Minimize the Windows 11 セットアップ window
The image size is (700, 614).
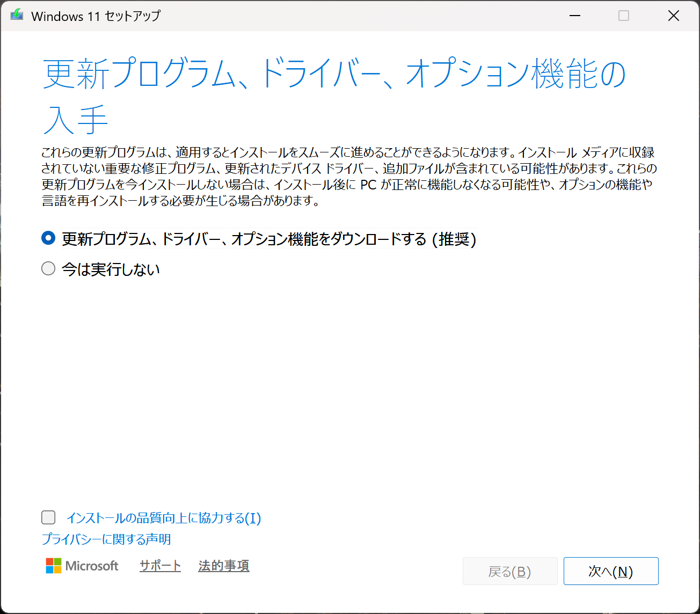(x=575, y=16)
